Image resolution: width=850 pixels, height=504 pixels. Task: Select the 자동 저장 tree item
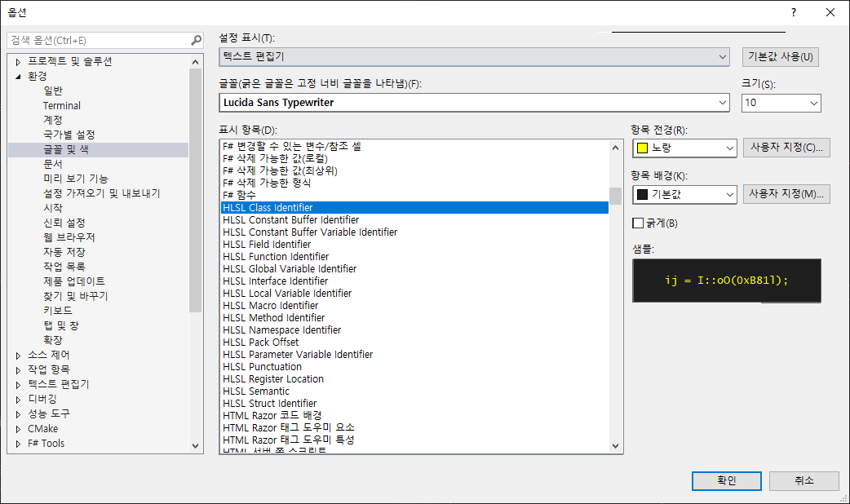[x=64, y=252]
